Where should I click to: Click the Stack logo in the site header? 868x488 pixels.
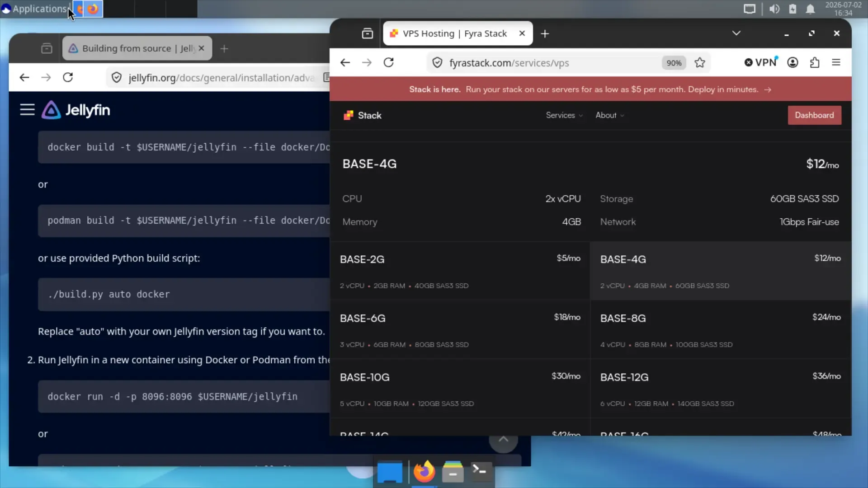[x=363, y=116]
